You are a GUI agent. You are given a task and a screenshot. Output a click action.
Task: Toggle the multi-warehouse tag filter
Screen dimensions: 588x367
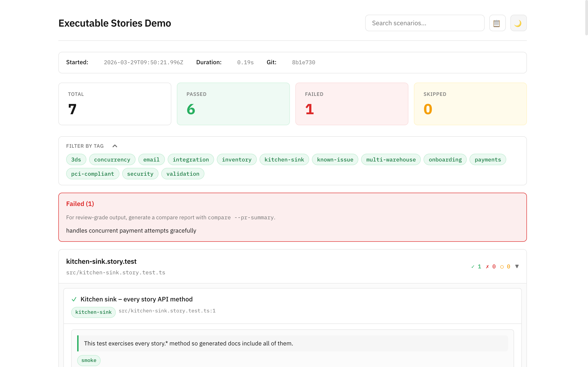click(390, 159)
